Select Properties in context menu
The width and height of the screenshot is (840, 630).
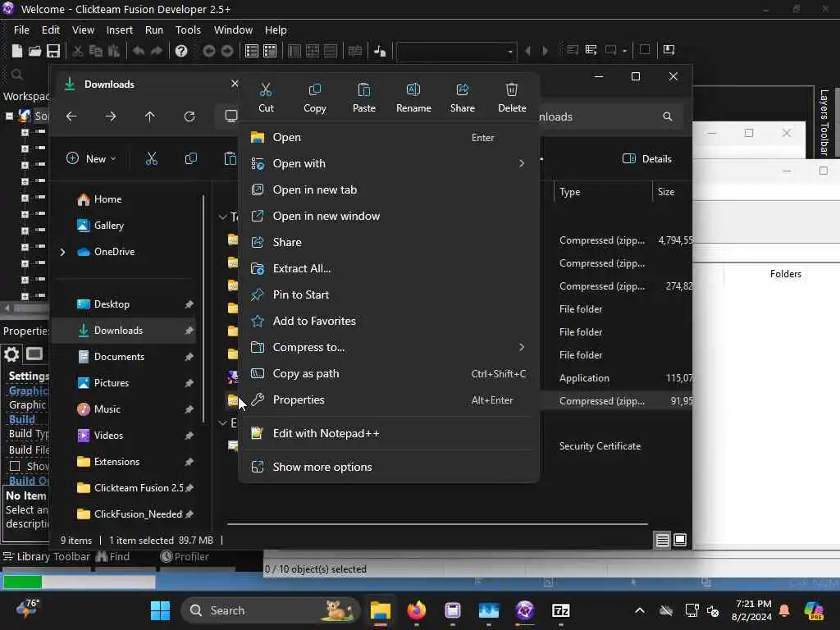[x=389, y=399]
